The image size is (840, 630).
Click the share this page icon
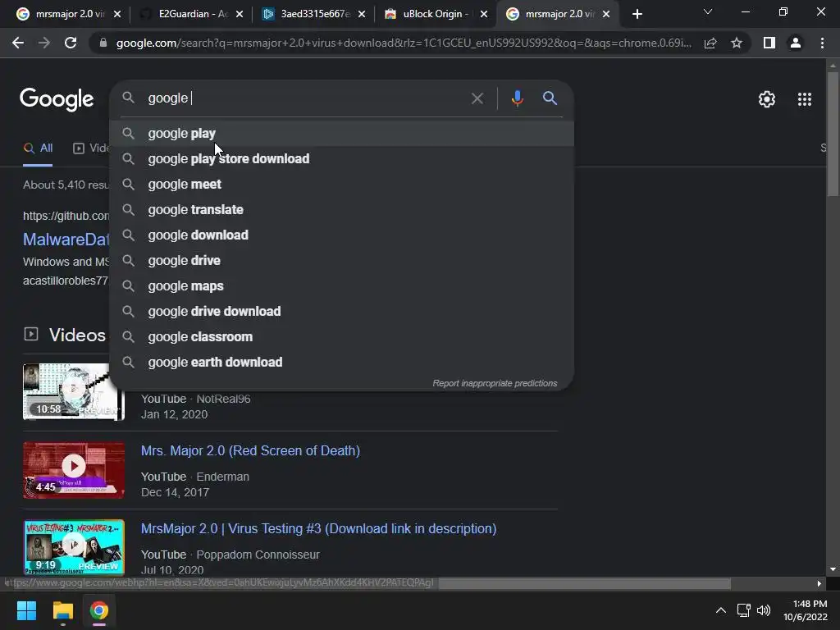(x=710, y=43)
